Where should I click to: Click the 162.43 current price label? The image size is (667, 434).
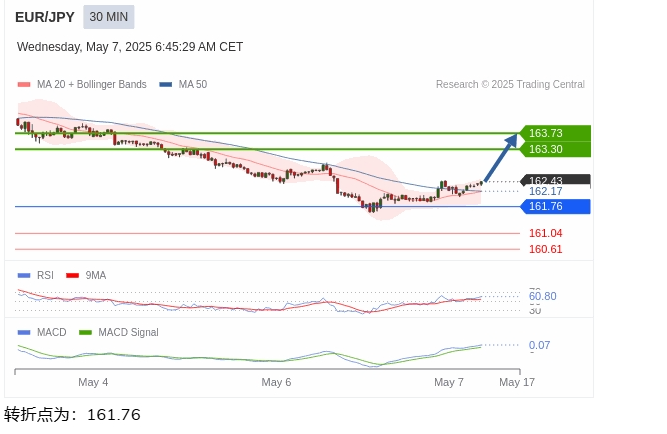(556, 180)
